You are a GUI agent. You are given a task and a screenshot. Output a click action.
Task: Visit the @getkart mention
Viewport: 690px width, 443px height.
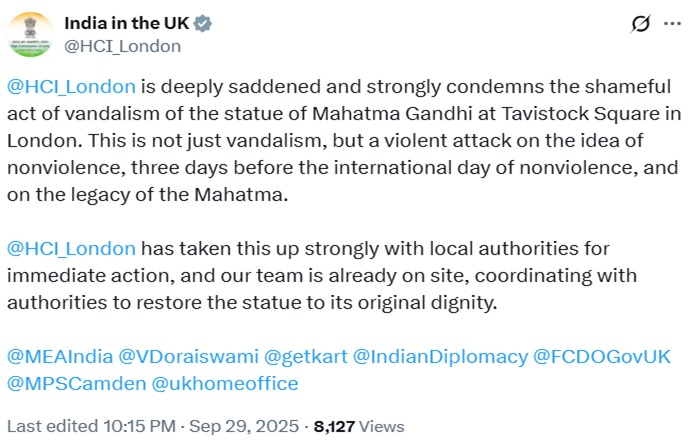tap(298, 356)
